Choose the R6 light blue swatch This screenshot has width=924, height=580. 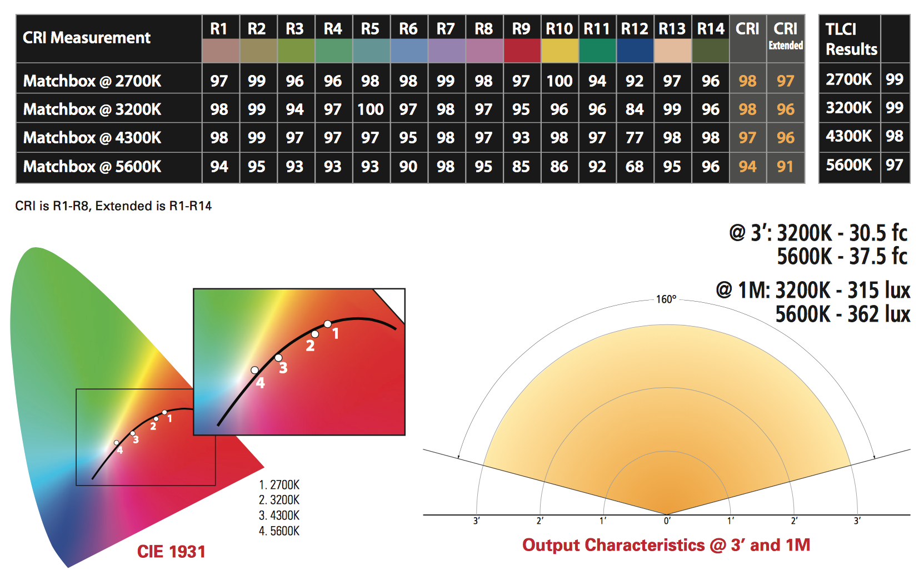click(408, 51)
